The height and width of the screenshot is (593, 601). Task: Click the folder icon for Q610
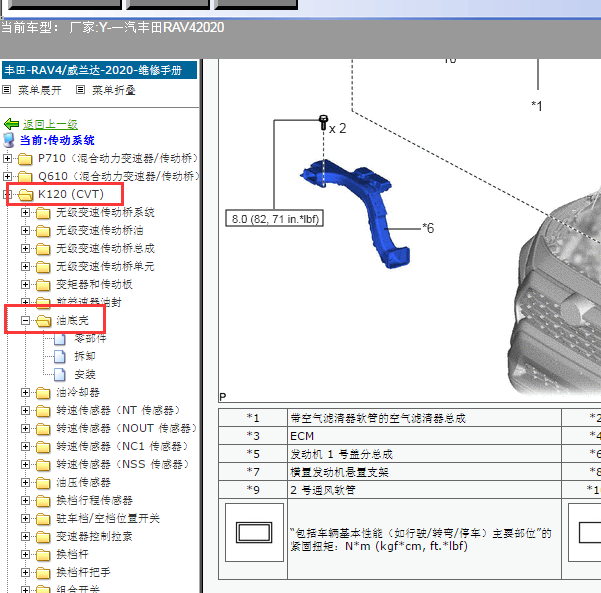pyautogui.click(x=25, y=176)
